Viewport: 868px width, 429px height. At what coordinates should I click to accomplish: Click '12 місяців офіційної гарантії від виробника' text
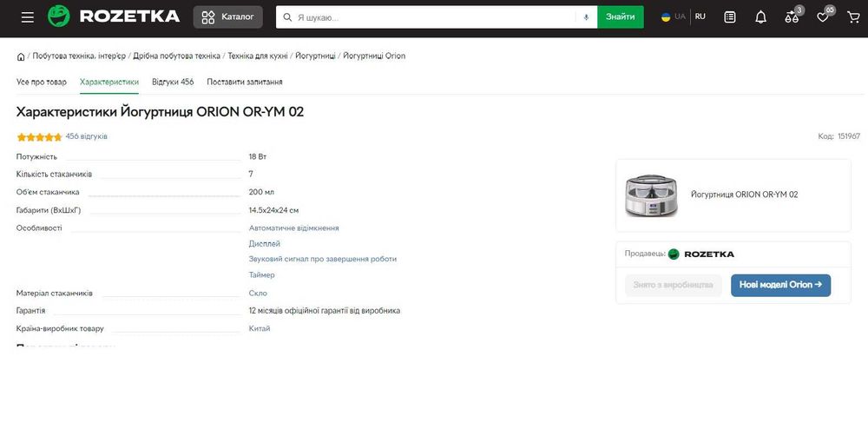coord(325,311)
